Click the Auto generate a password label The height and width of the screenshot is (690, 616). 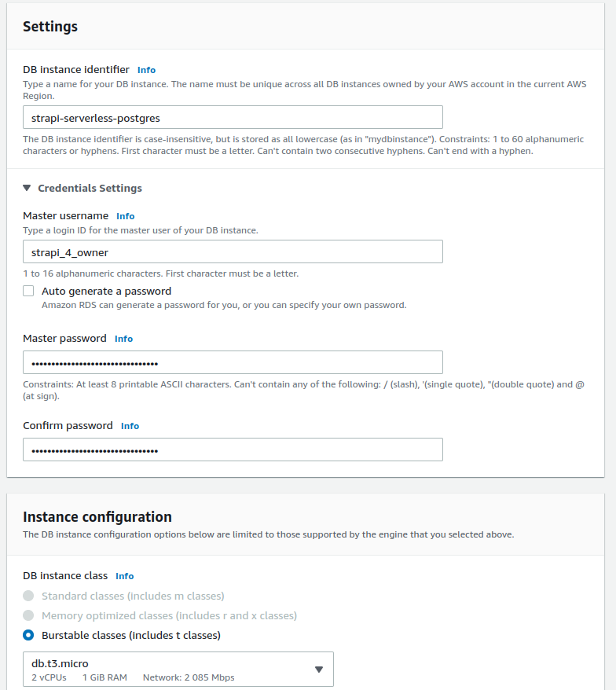106,290
